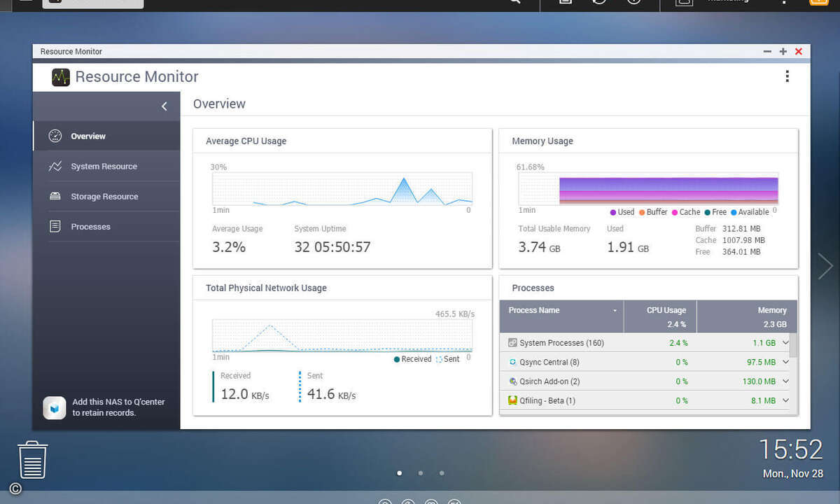Toggle the Buffer legend in Memory Usage

point(652,212)
